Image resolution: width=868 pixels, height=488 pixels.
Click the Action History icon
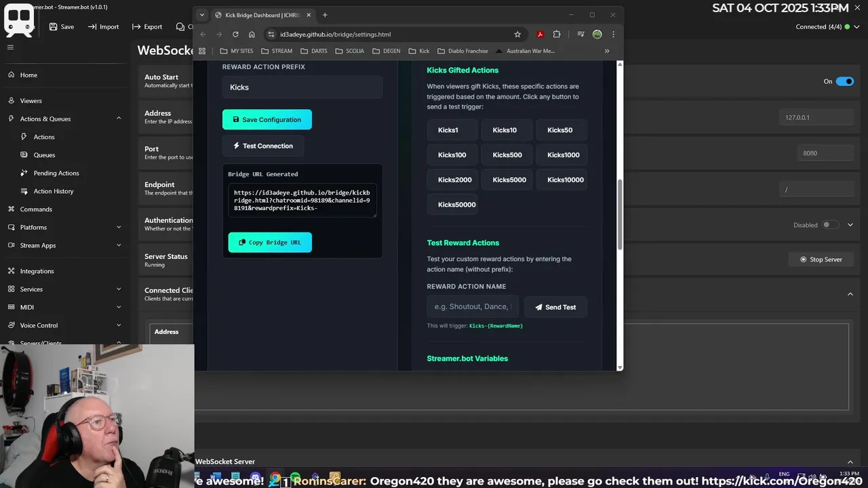(x=24, y=191)
